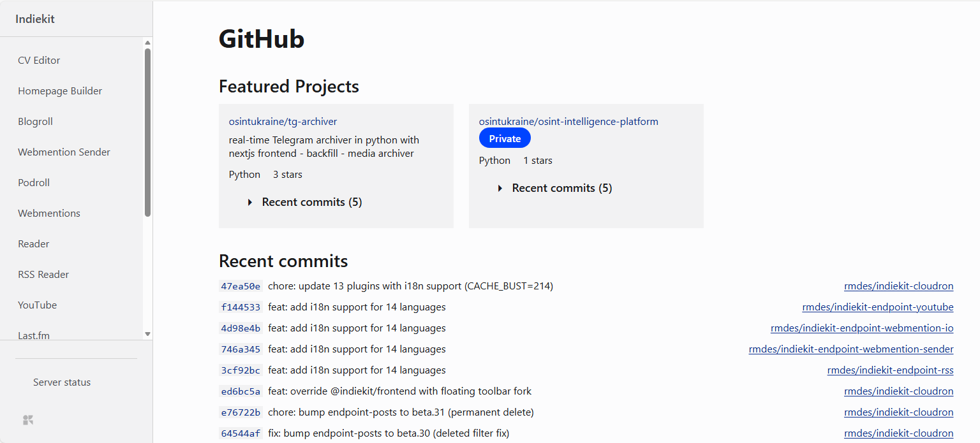The image size is (980, 443).
Task: Expand Recent commits under osint-intelligence-platform
Action: [x=555, y=188]
